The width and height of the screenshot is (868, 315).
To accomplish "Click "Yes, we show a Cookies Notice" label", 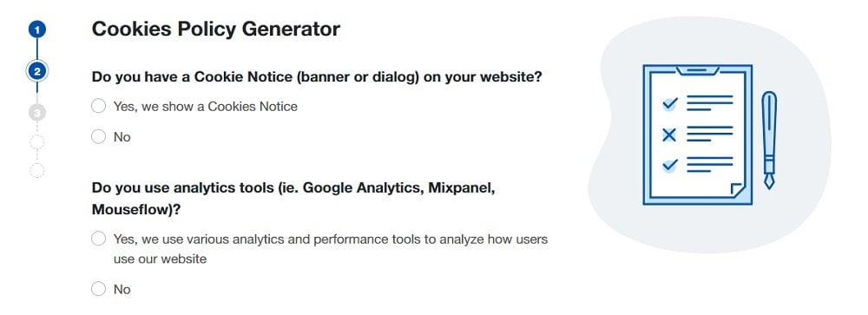I will pyautogui.click(x=206, y=106).
